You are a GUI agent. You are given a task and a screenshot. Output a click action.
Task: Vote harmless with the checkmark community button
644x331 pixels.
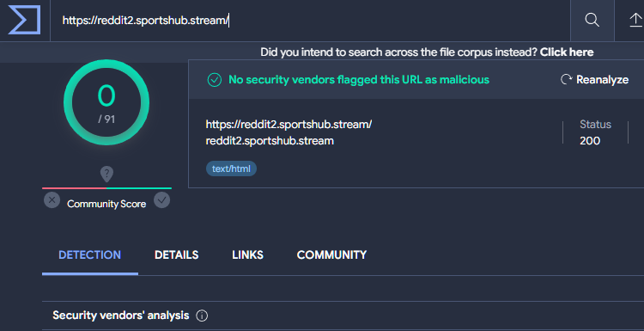click(161, 200)
